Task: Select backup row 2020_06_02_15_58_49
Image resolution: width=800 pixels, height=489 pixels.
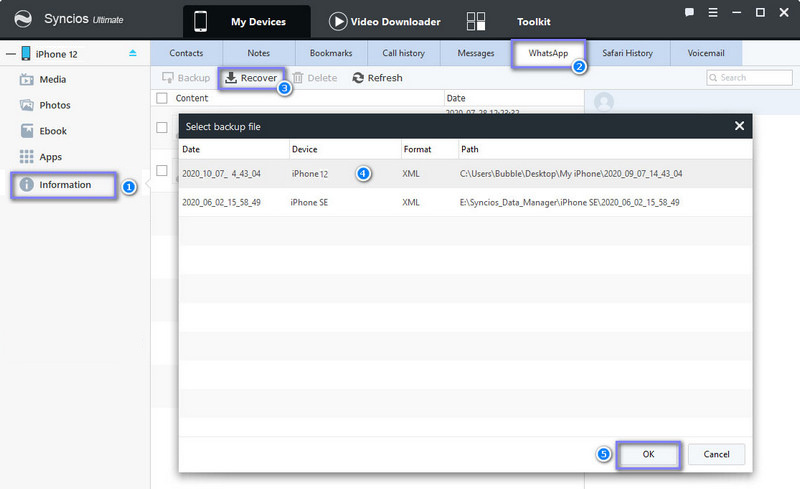Action: coord(465,202)
